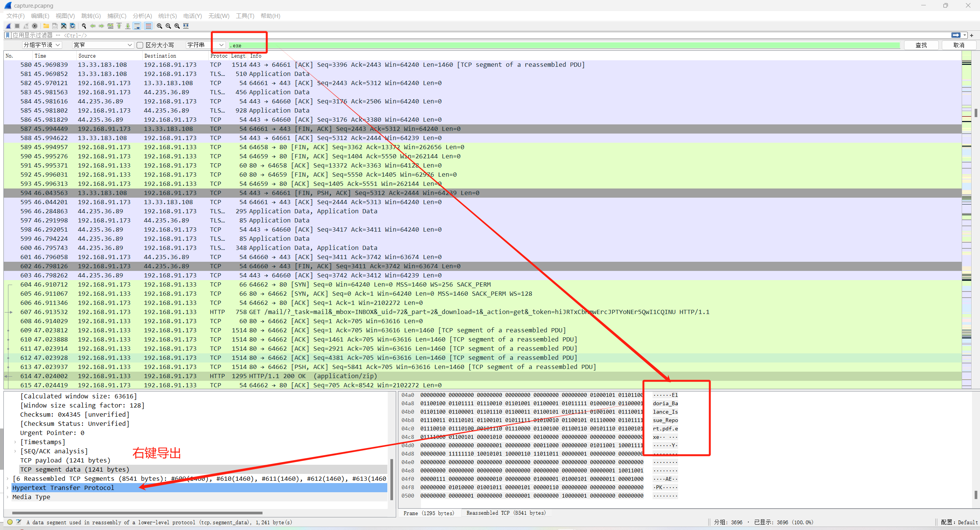Expand the [SEQ/ACK analysis] tree node
The image size is (980, 530).
15,451
